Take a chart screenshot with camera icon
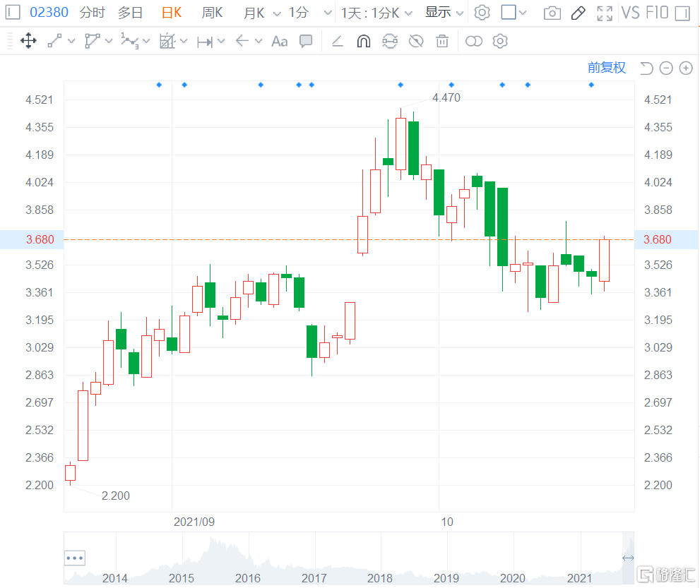The height and width of the screenshot is (588, 700). 552,13
